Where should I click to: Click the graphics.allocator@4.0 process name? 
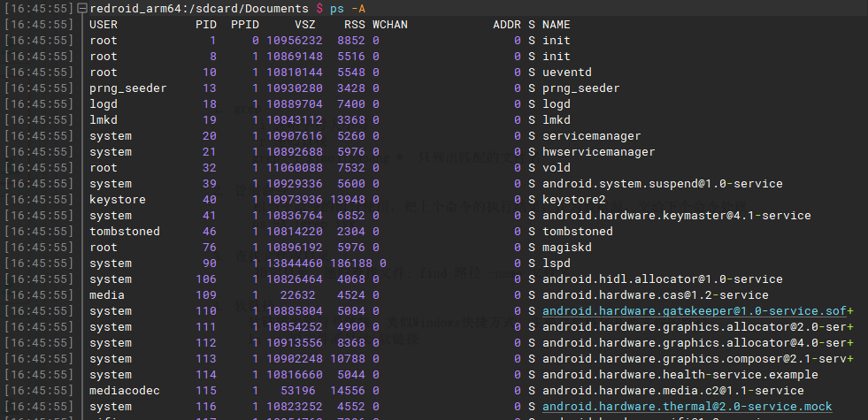(697, 343)
